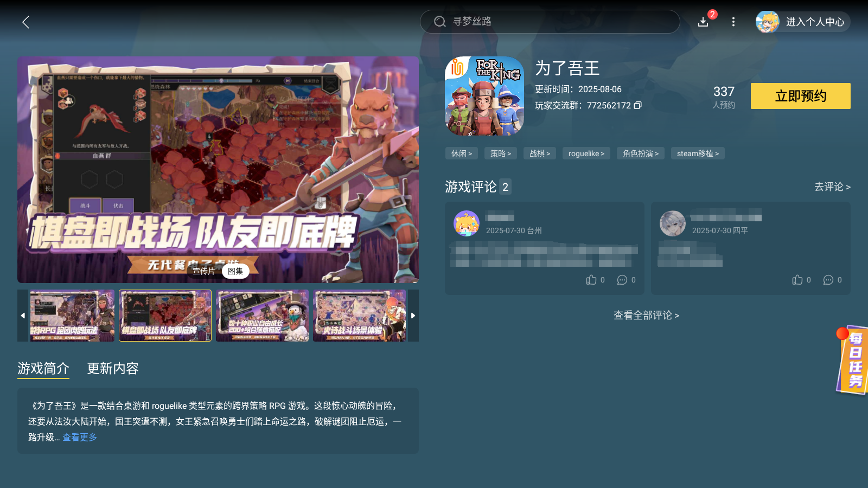Select the 史诗战斗场景体验 thumbnail
Image resolution: width=868 pixels, height=488 pixels.
coord(359,316)
